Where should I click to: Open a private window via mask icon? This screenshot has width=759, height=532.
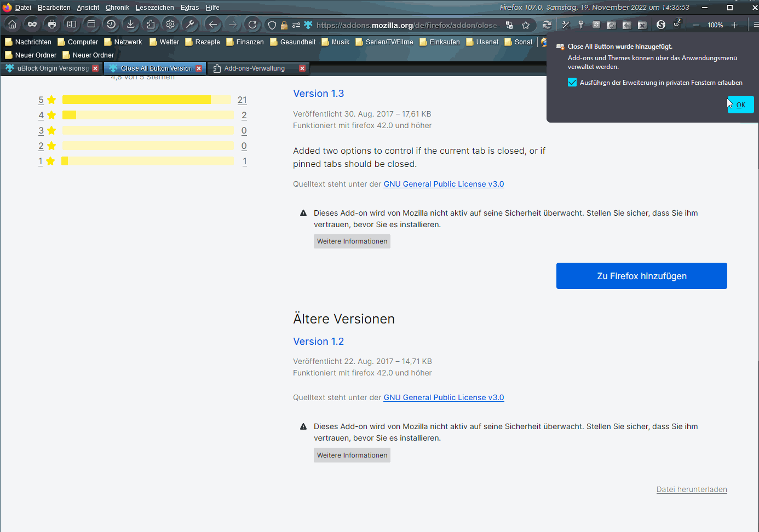32,25
